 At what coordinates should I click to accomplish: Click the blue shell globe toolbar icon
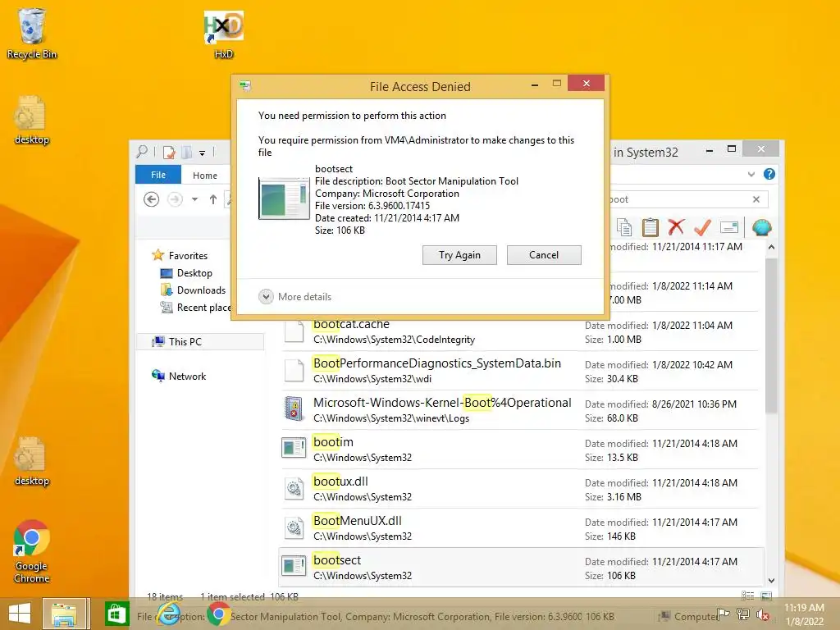pyautogui.click(x=761, y=228)
